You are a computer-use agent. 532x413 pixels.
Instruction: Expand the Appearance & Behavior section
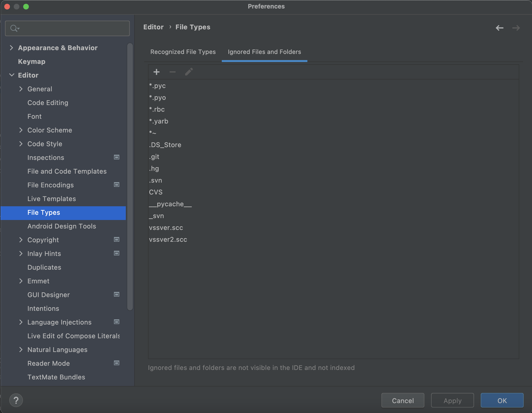[12, 48]
